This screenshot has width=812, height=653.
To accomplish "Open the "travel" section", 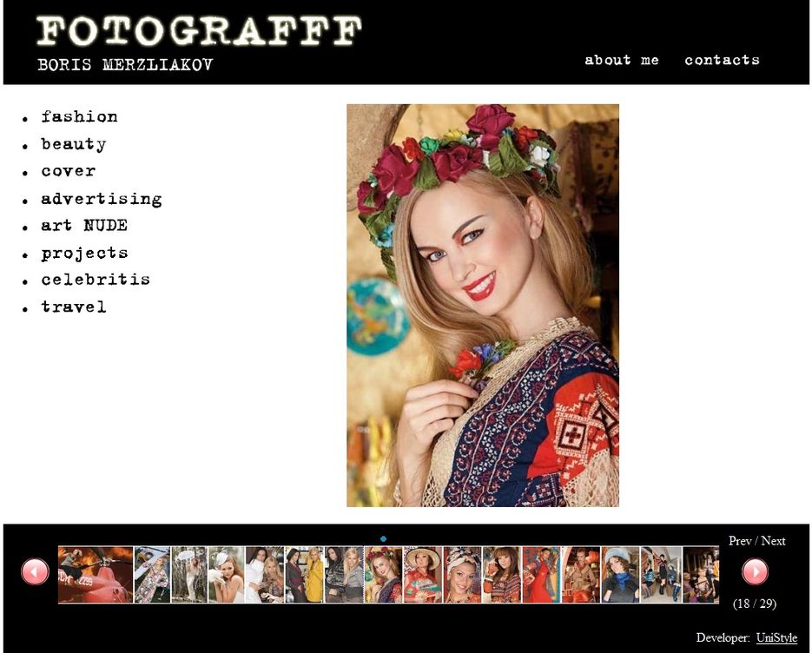I will (74, 307).
